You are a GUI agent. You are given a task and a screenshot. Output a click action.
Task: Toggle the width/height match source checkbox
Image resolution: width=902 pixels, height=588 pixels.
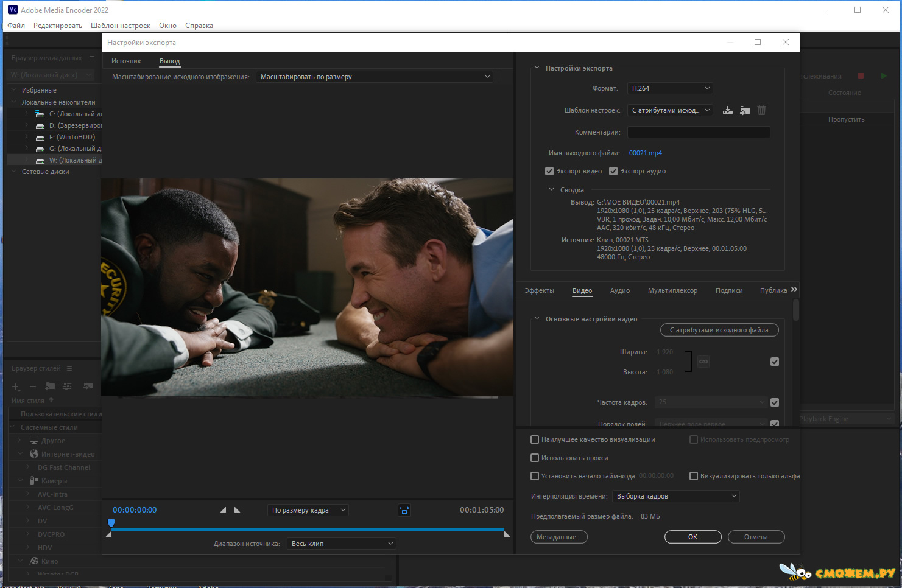(x=775, y=362)
